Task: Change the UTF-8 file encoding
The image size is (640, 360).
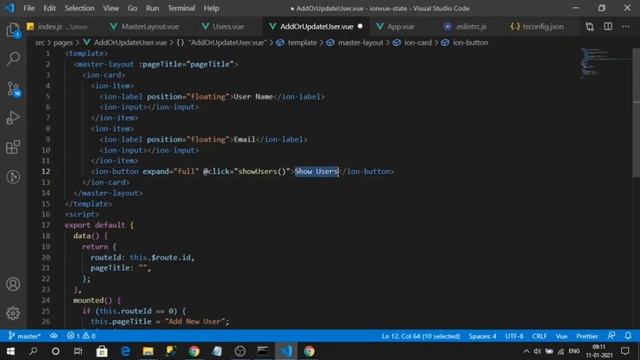Action: (514, 336)
